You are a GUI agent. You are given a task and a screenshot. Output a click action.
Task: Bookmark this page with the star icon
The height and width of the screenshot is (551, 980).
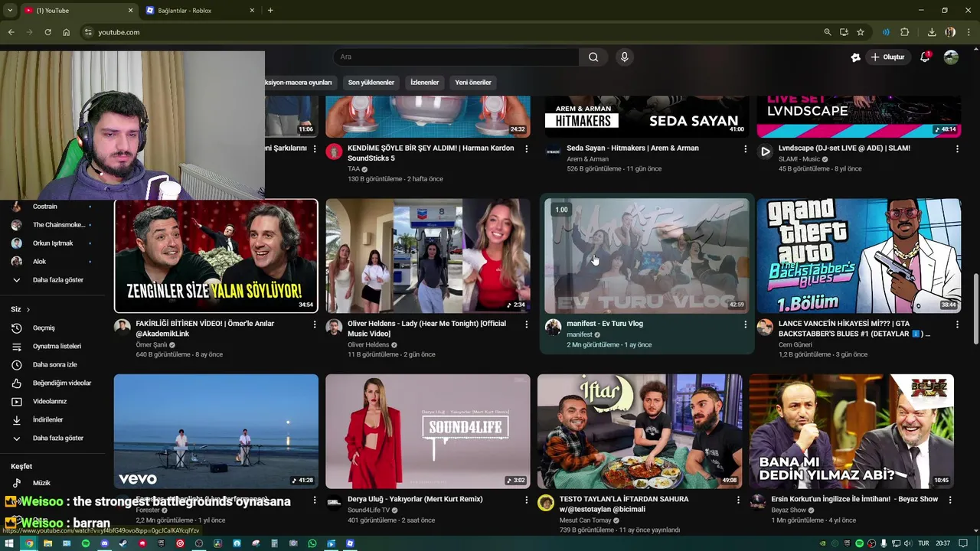click(x=861, y=32)
